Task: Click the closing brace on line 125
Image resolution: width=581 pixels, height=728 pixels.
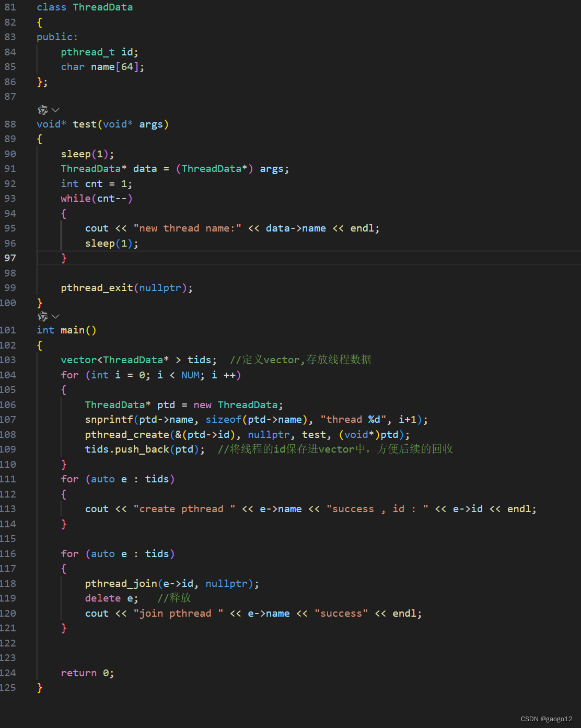Action: click(x=40, y=688)
